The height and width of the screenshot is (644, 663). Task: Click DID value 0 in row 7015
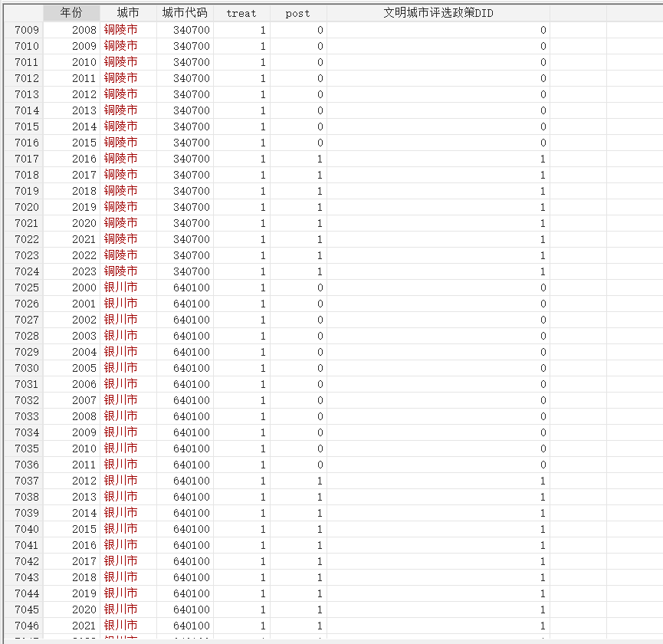(438, 127)
